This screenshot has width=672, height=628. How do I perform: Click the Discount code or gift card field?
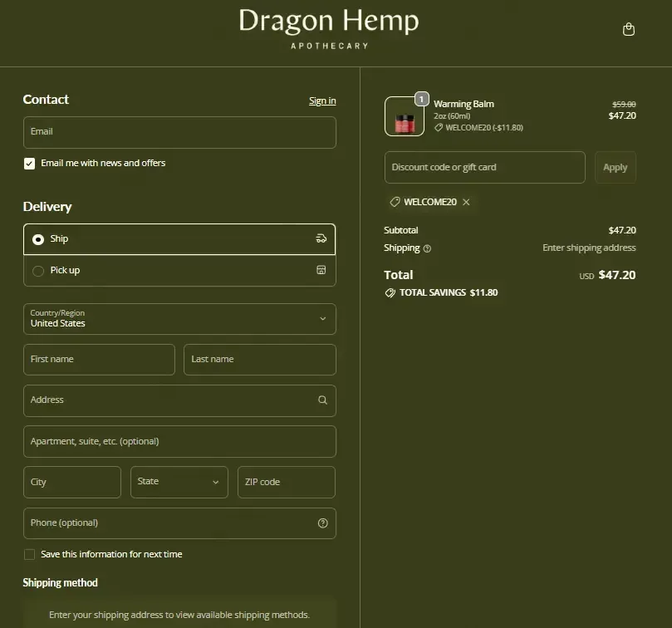pyautogui.click(x=484, y=168)
